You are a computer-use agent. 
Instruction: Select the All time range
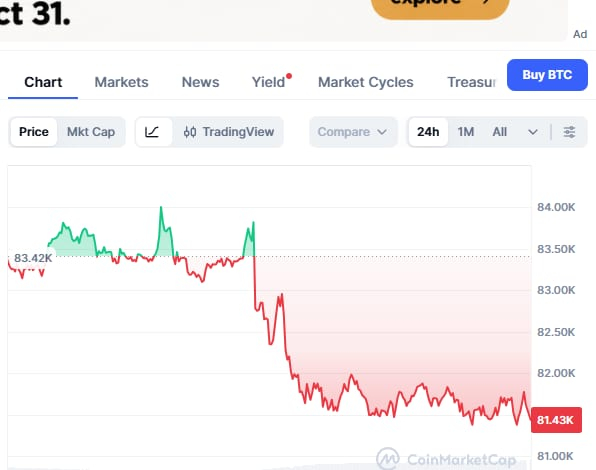pyautogui.click(x=499, y=132)
